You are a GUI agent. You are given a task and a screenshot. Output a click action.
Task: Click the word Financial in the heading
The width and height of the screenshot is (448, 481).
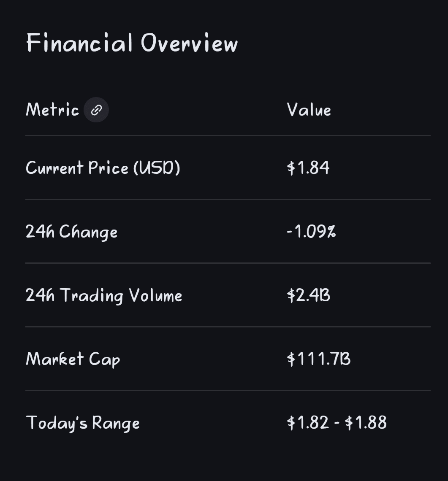coord(79,43)
